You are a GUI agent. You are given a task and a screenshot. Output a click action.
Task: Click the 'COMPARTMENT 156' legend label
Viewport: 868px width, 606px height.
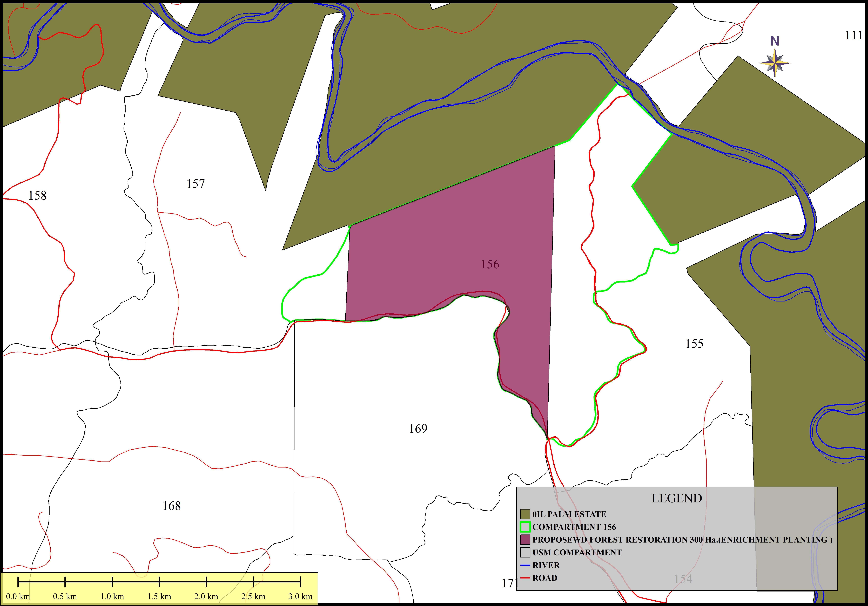coord(574,527)
